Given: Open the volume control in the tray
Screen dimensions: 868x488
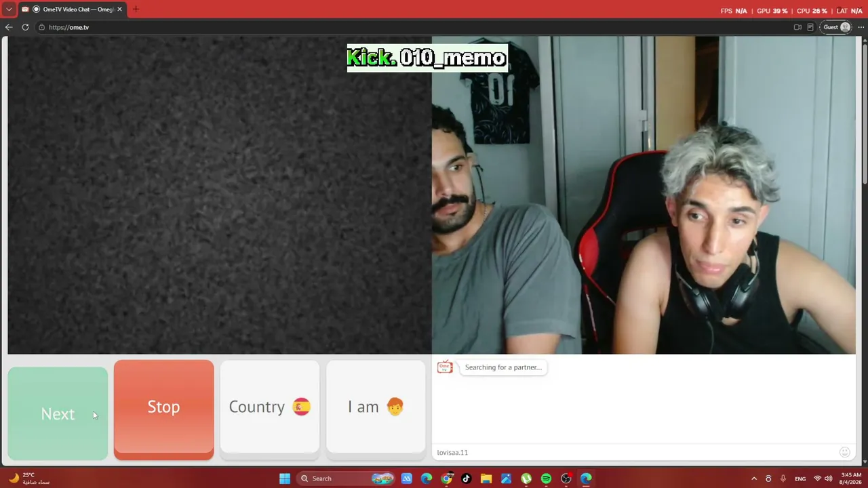Looking at the screenshot, I should [x=829, y=479].
